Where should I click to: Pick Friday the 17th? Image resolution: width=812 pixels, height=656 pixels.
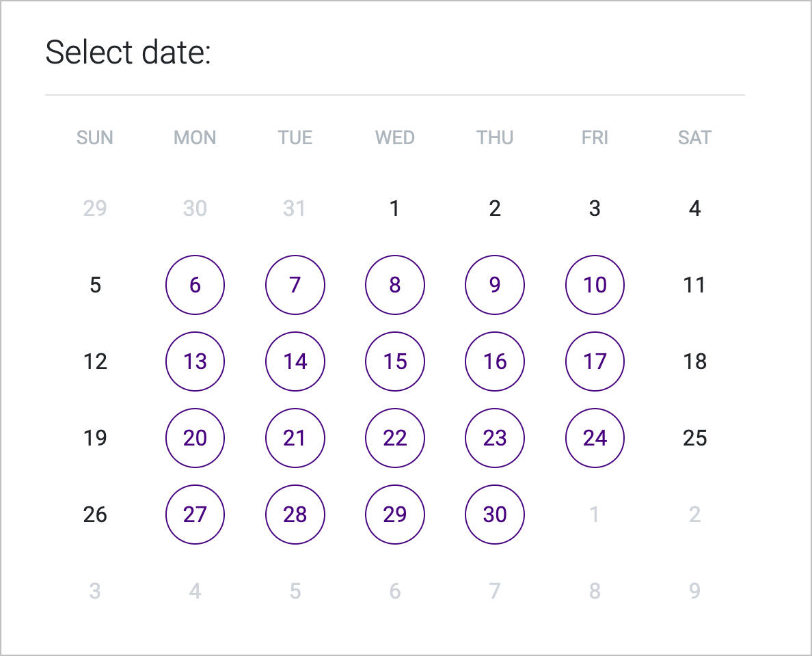pos(595,361)
